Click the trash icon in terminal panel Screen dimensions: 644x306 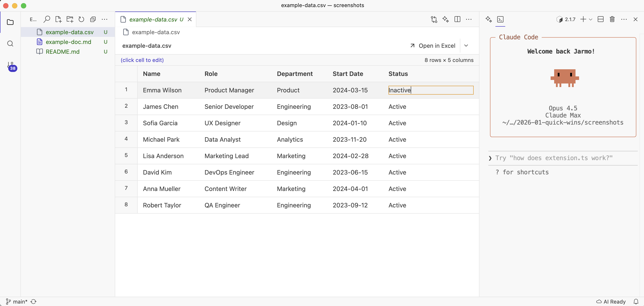click(612, 19)
